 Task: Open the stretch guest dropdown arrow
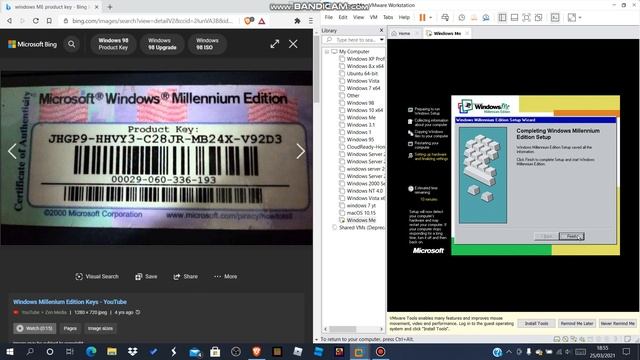[x=580, y=18]
